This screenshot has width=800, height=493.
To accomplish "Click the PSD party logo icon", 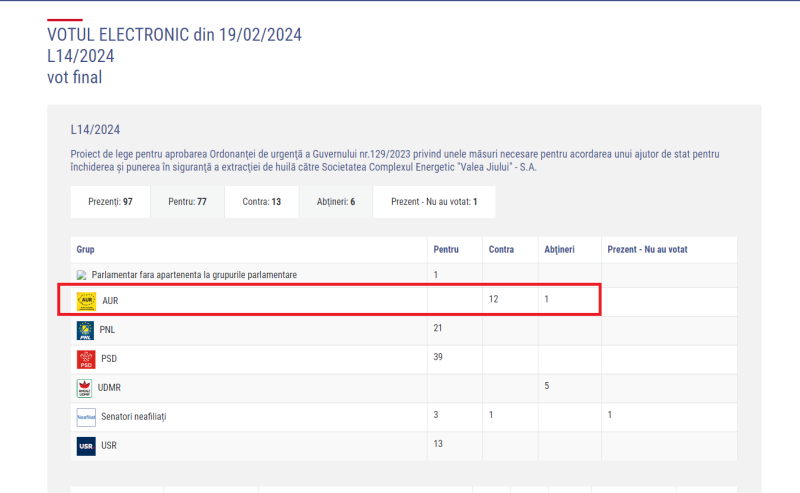I will click(86, 359).
